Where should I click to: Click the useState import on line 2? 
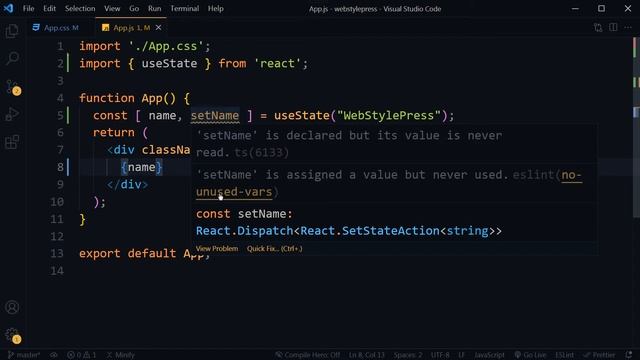coord(169,64)
